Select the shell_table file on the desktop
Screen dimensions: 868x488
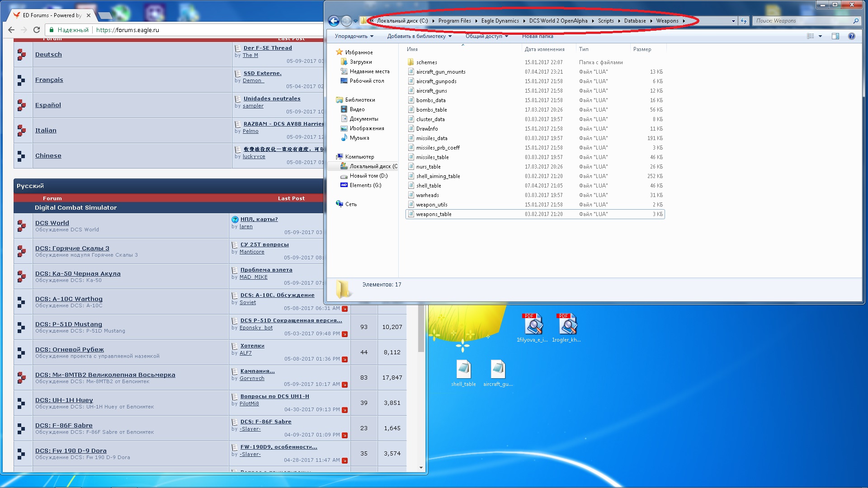(463, 373)
